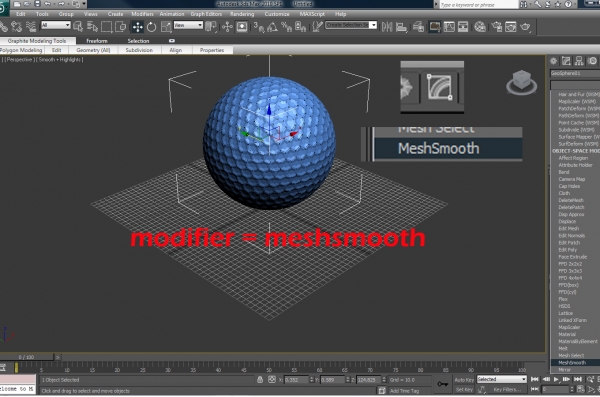Toggle selection lock padlock icon
The image size is (600, 397).
pyautogui.click(x=260, y=379)
